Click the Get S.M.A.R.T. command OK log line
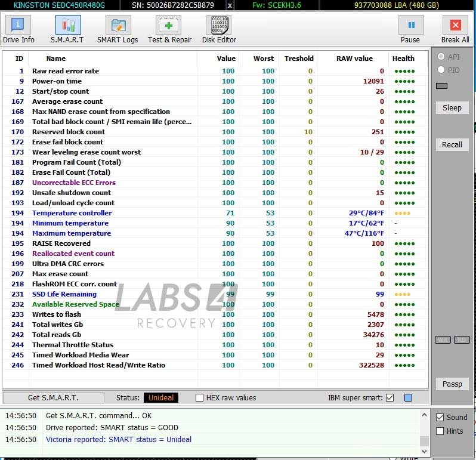 pyautogui.click(x=98, y=416)
